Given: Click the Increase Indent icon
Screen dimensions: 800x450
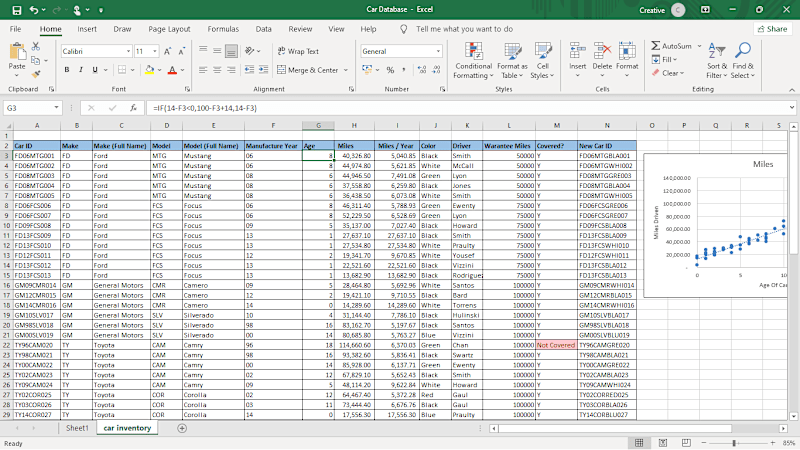Looking at the screenshot, I should (x=263, y=69).
